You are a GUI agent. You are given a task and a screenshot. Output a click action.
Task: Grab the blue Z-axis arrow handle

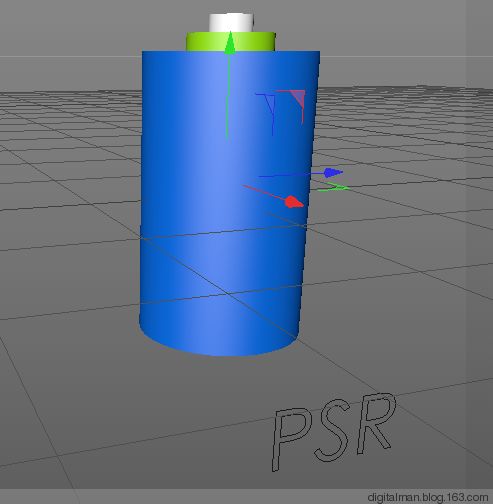333,172
